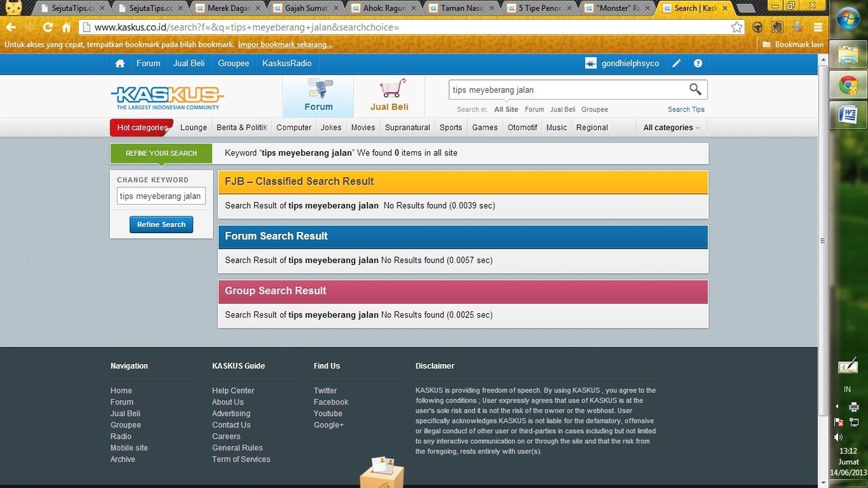The height and width of the screenshot is (488, 868).
Task: Open the Facebook link under Find Us
Action: click(331, 402)
